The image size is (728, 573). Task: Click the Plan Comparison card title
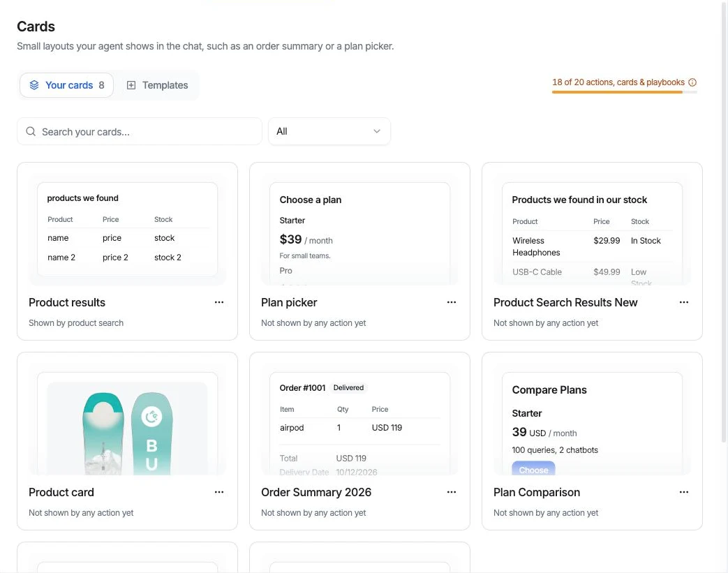[x=537, y=492]
